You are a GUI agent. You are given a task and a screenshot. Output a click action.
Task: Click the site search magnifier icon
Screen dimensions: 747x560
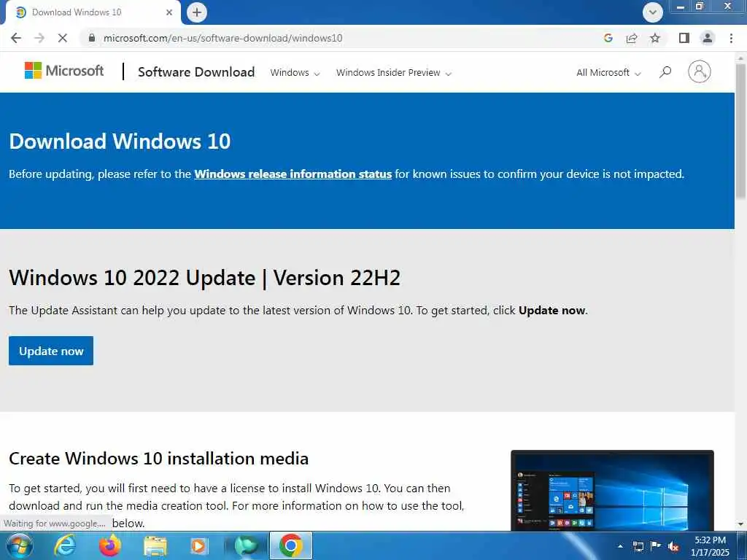tap(665, 72)
